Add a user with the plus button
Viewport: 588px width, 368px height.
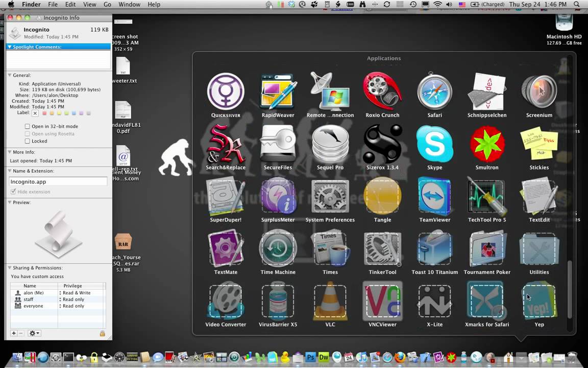pyautogui.click(x=14, y=333)
